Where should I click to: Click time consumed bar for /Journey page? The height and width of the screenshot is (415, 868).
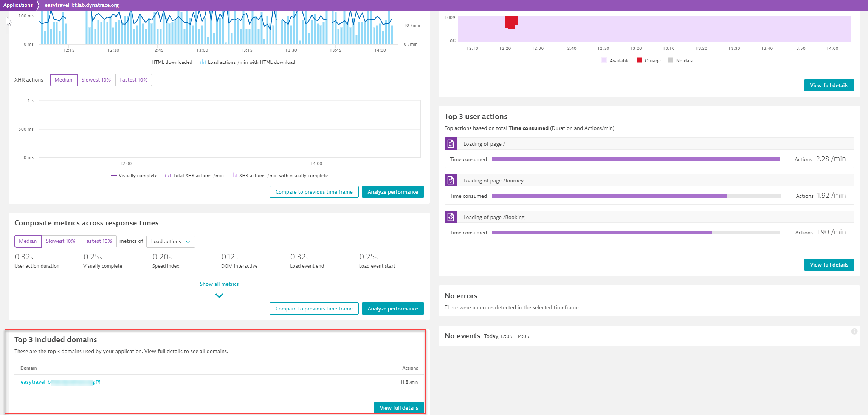[637, 196]
